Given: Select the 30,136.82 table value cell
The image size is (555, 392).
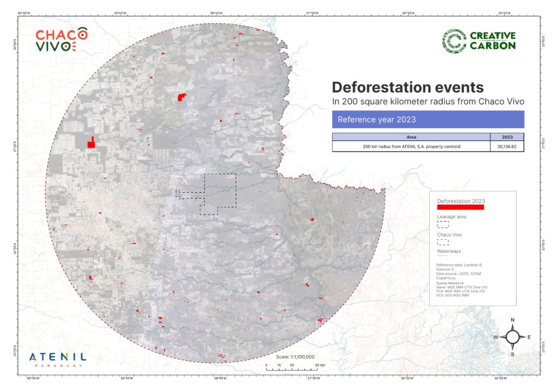Looking at the screenshot, I should tap(507, 146).
